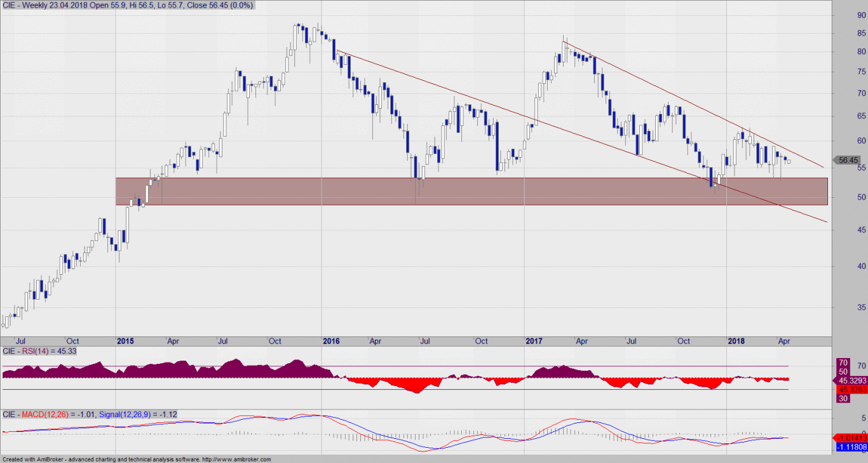The width and height of the screenshot is (868, 463).
Task: Click the 65 price axis label
Action: [862, 116]
